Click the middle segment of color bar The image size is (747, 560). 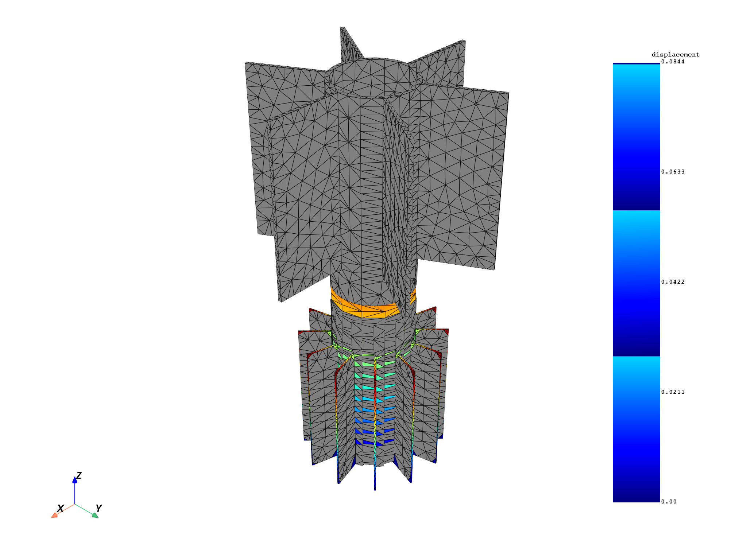tap(636, 283)
